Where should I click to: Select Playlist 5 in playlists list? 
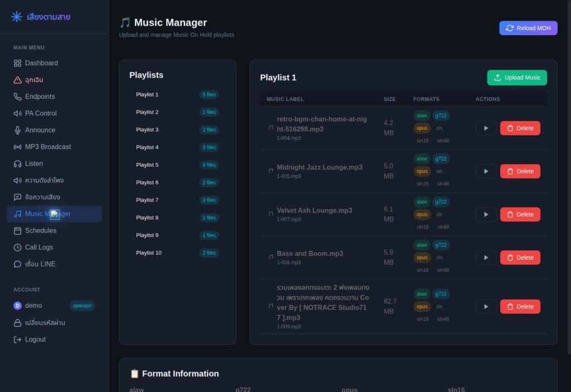177,164
